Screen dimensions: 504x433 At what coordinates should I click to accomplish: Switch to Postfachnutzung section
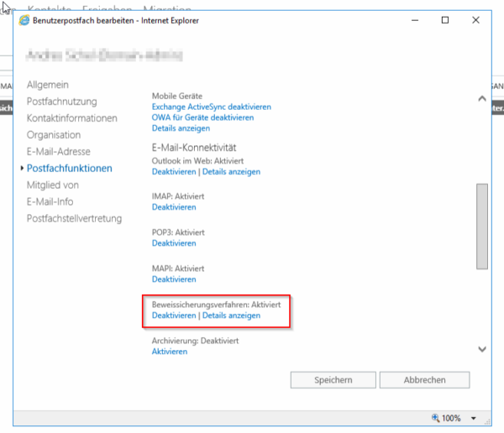click(61, 102)
